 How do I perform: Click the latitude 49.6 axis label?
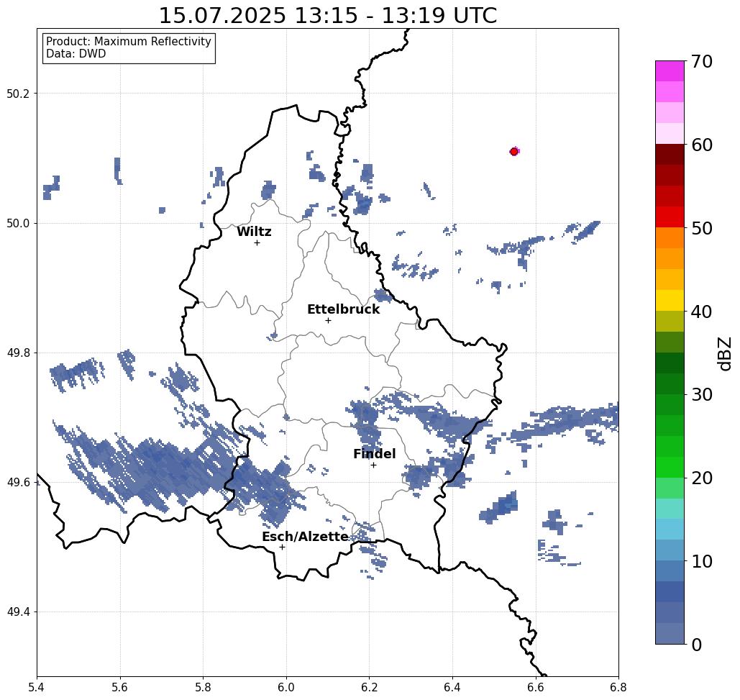point(18,483)
